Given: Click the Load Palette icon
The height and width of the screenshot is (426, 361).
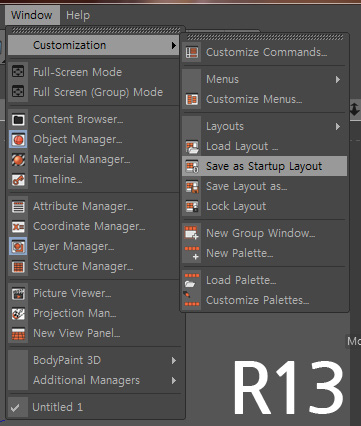Looking at the screenshot, I should coord(192,280).
